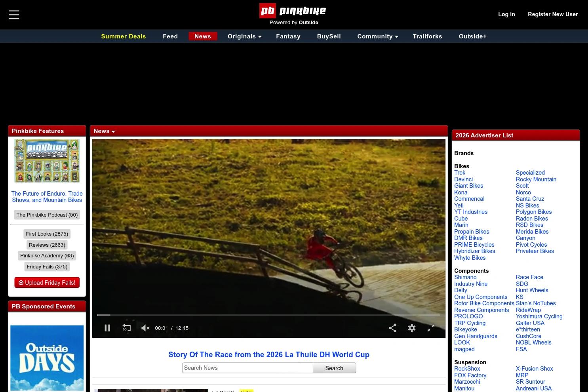The height and width of the screenshot is (392, 588).
Task: Open Outside+ menu item
Action: [x=473, y=36]
